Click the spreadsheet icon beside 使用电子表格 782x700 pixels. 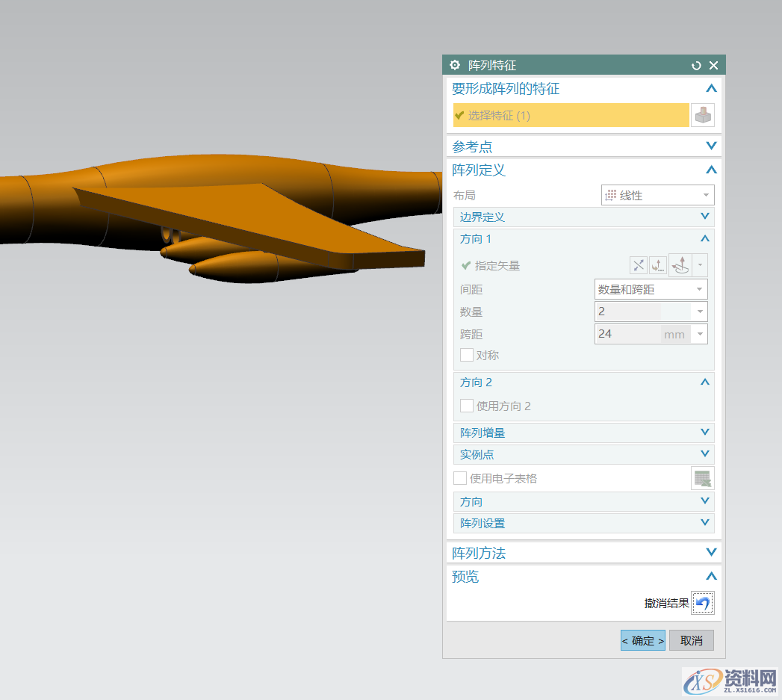(702, 478)
